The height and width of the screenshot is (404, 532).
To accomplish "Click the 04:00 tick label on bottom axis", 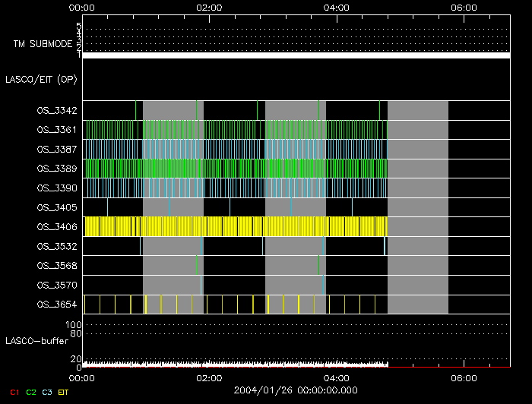I will click(336, 377).
